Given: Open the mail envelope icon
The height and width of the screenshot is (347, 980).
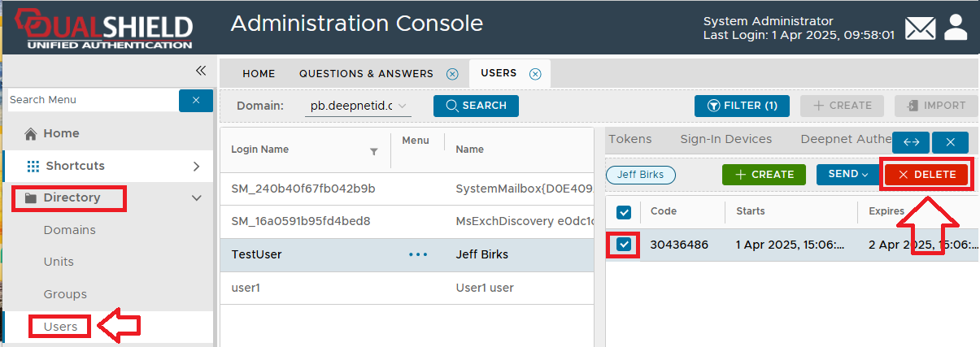Looking at the screenshot, I should (921, 28).
